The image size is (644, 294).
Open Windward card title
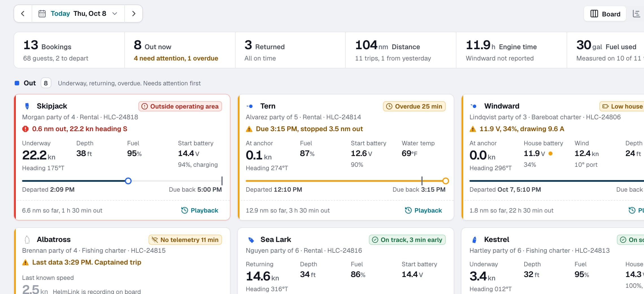pyautogui.click(x=502, y=106)
